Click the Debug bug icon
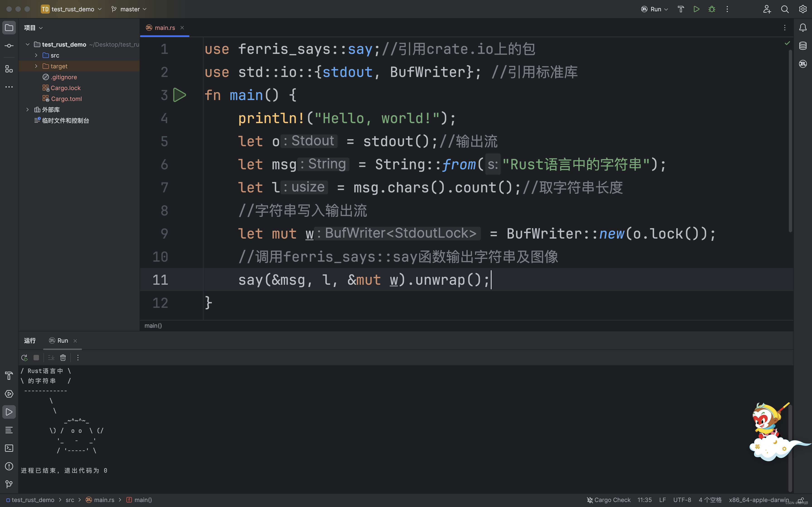 (712, 9)
